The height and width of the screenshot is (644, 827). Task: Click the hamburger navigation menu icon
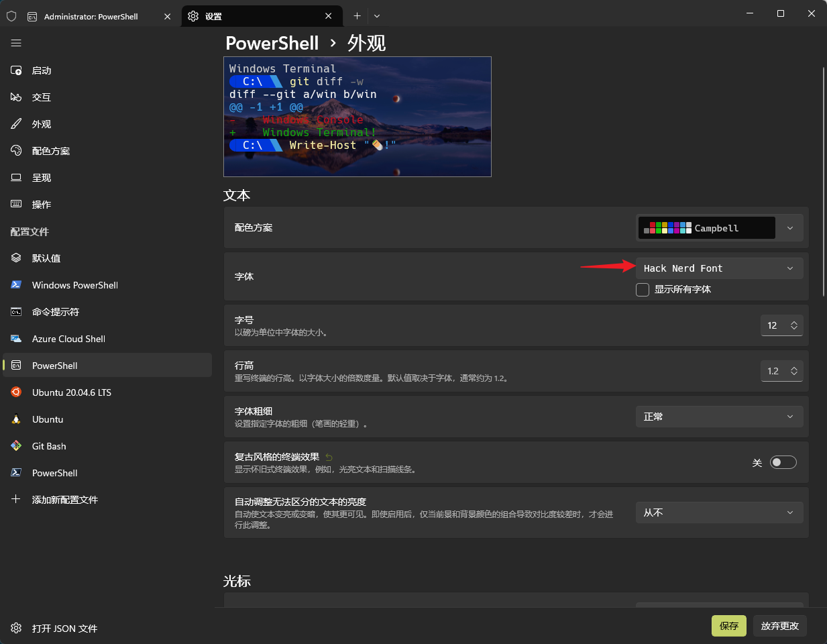[x=16, y=43]
